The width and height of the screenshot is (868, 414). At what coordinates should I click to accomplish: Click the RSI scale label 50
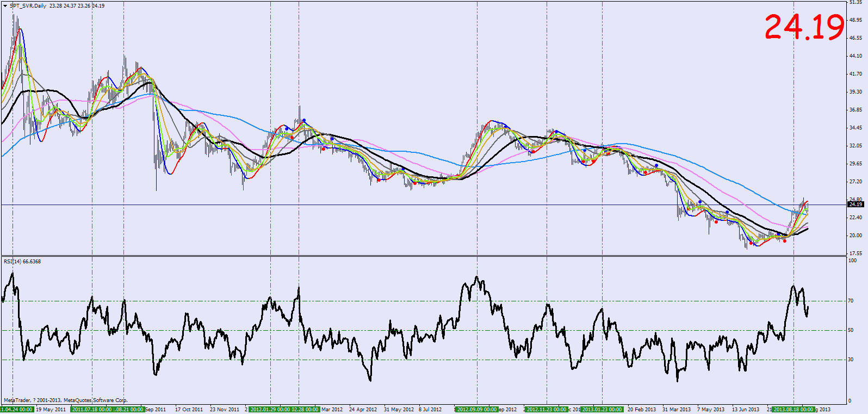[851, 330]
